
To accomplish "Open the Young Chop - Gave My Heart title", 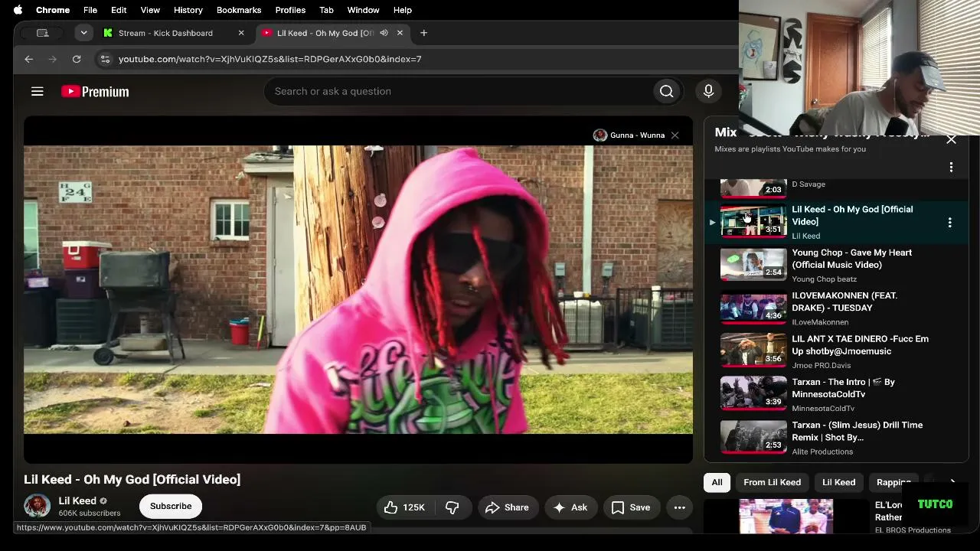I will point(852,259).
